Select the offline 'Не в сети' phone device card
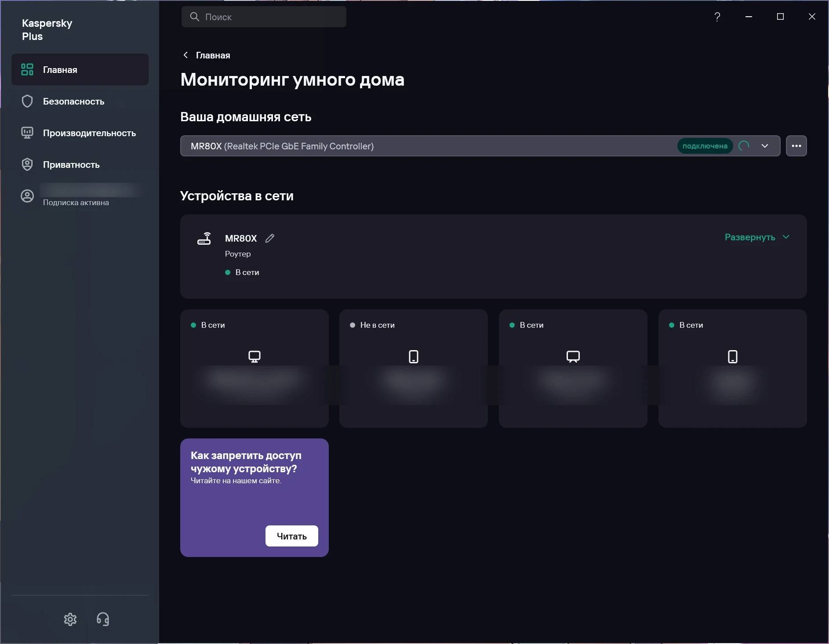 click(414, 369)
